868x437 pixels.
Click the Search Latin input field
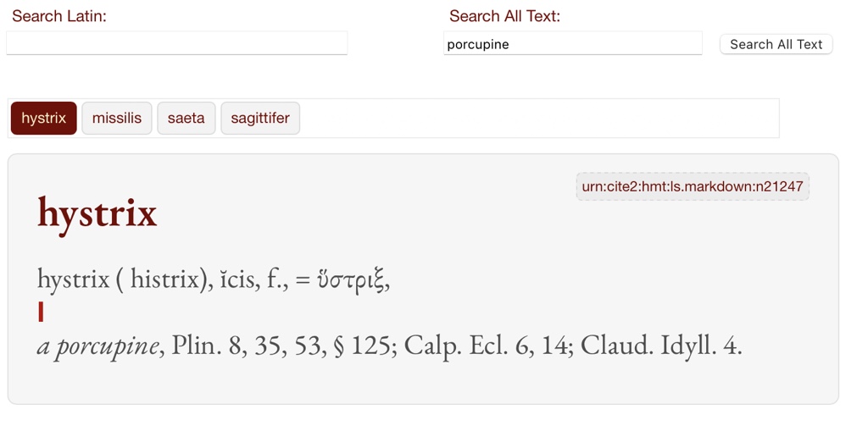[x=176, y=43]
